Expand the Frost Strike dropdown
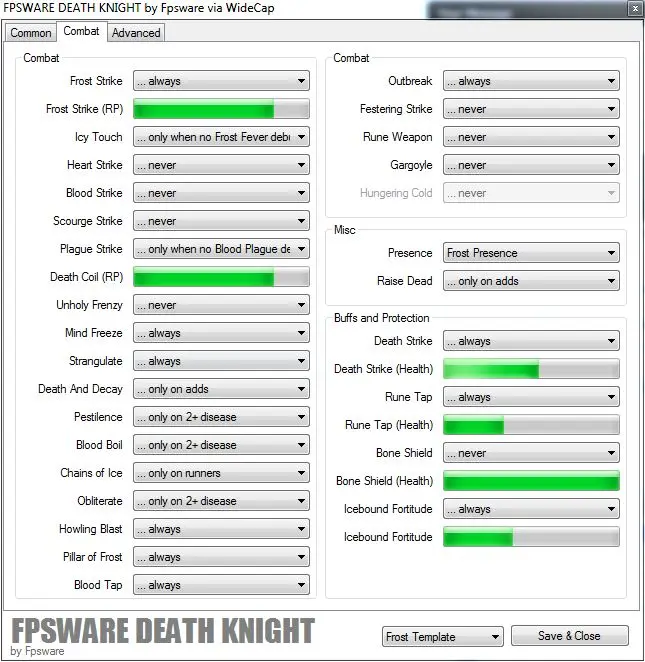This screenshot has width=645, height=662. tap(221, 81)
